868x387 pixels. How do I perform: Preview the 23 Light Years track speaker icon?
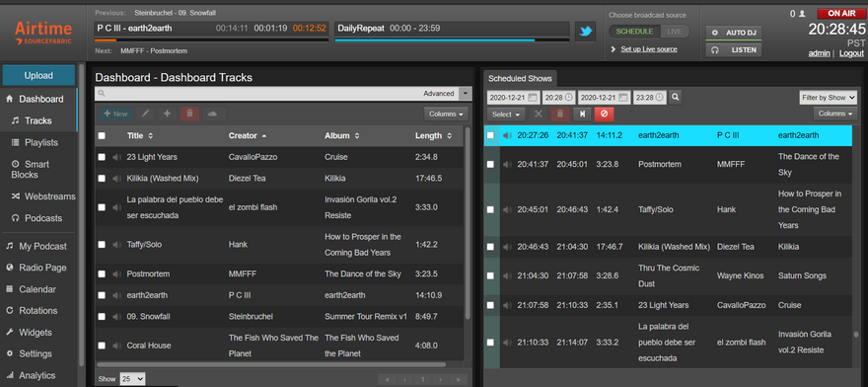[116, 157]
